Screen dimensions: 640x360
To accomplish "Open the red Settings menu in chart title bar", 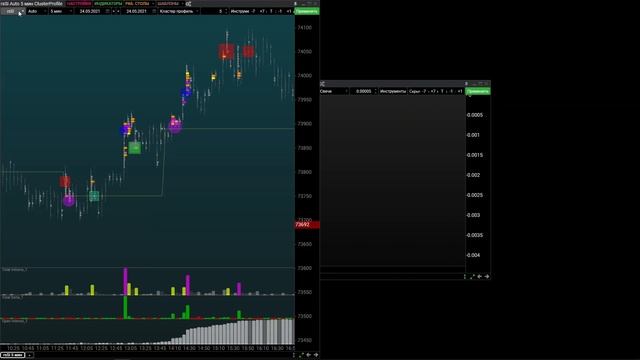I will click(x=79, y=3).
